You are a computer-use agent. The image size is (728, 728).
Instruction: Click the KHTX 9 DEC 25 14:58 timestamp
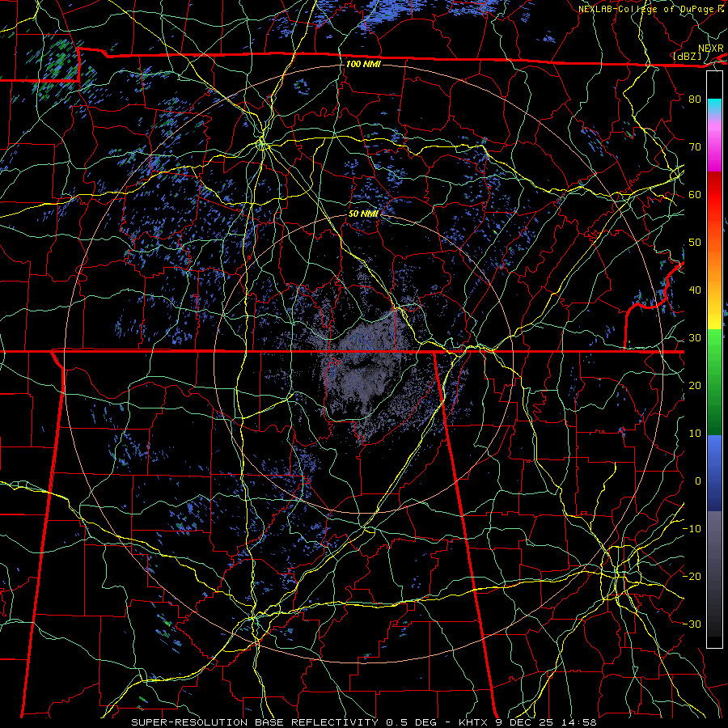[x=527, y=722]
